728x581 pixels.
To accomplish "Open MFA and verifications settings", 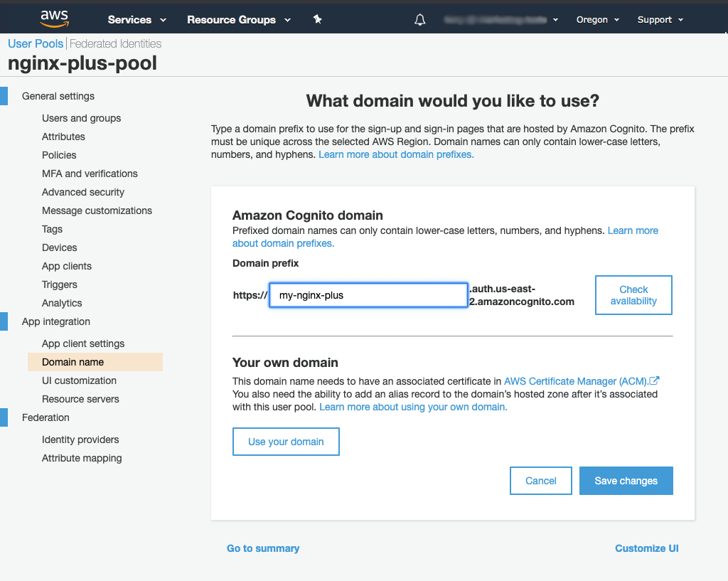I will (90, 174).
